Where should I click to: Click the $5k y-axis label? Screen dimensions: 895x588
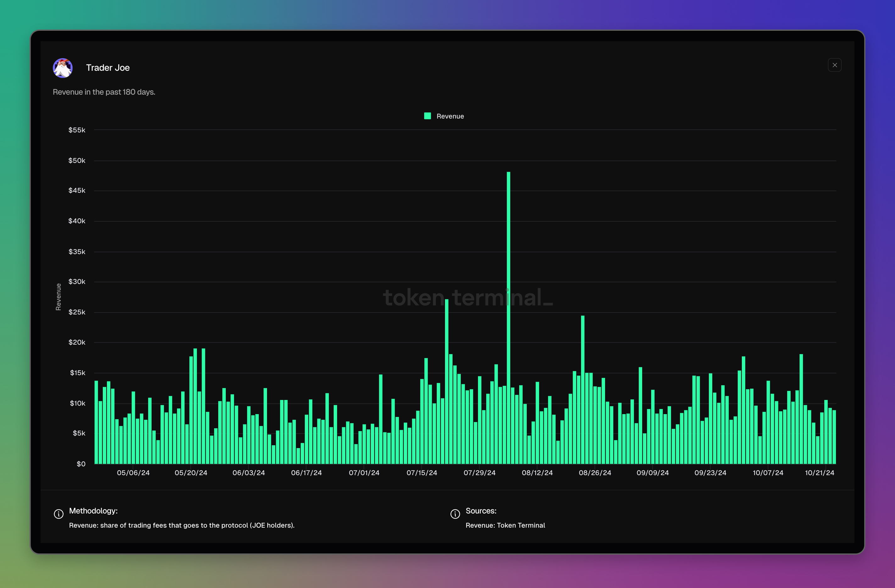79,433
